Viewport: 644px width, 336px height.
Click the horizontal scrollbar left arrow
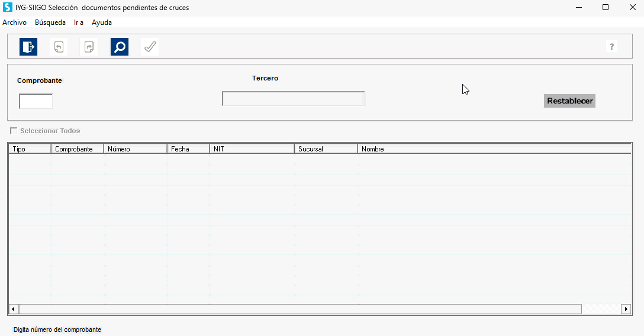pos(13,309)
